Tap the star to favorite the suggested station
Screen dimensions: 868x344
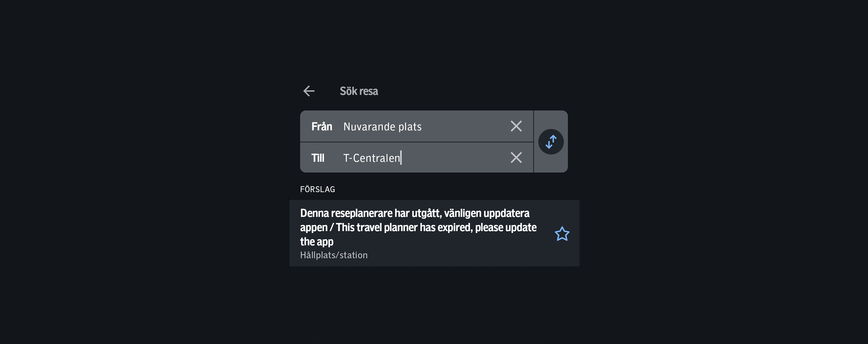pos(562,233)
